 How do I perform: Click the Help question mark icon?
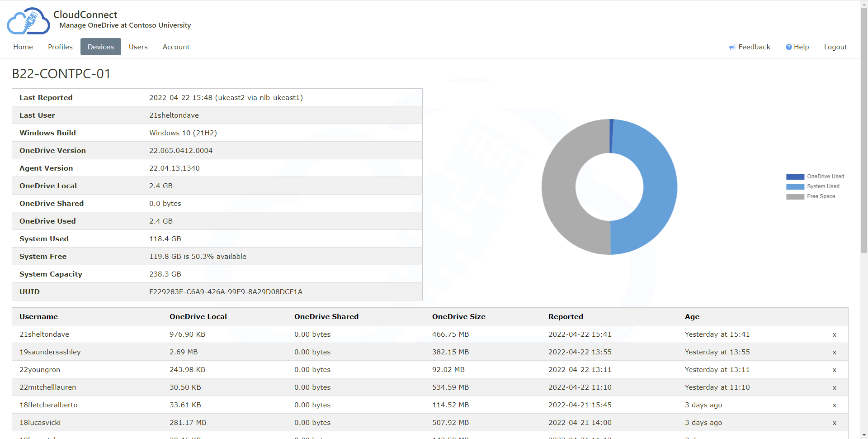point(788,47)
